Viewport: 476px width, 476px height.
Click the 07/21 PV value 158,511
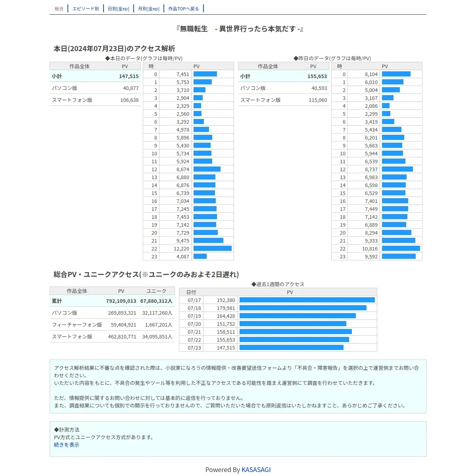point(226,332)
